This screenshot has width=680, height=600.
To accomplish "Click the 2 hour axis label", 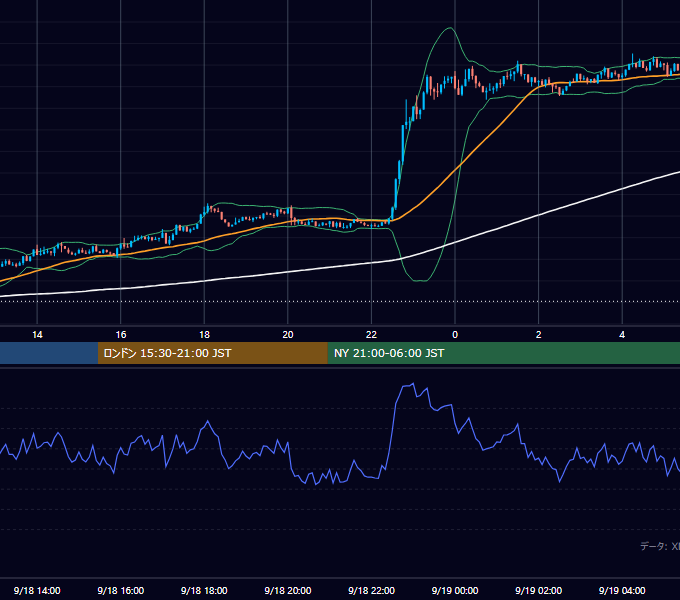I will (539, 335).
